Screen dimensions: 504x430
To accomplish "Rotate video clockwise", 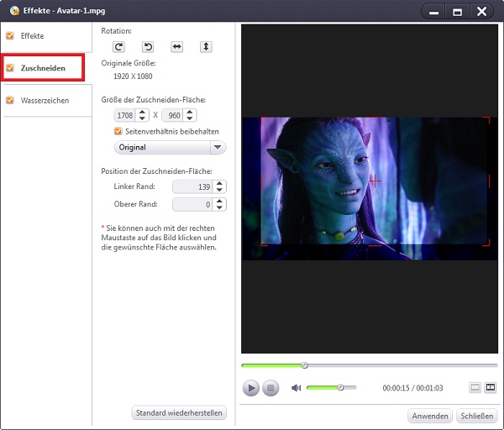I will tap(118, 47).
